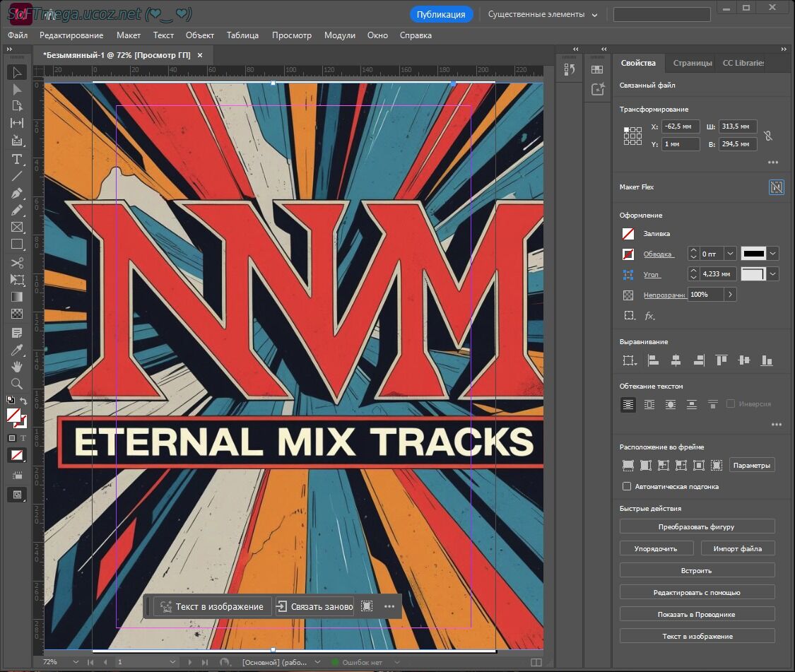
Task: Open the Объект menu
Action: click(x=199, y=35)
